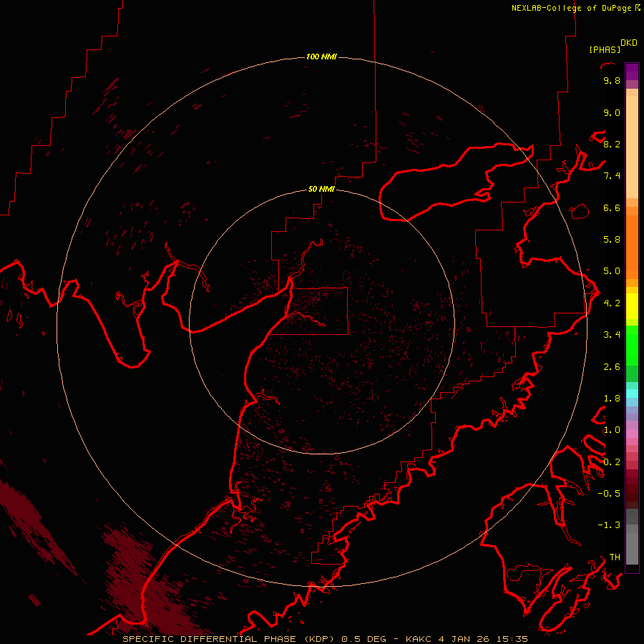Click the [PHAS] units label
Viewport: 644px width, 644px height.
(x=605, y=50)
